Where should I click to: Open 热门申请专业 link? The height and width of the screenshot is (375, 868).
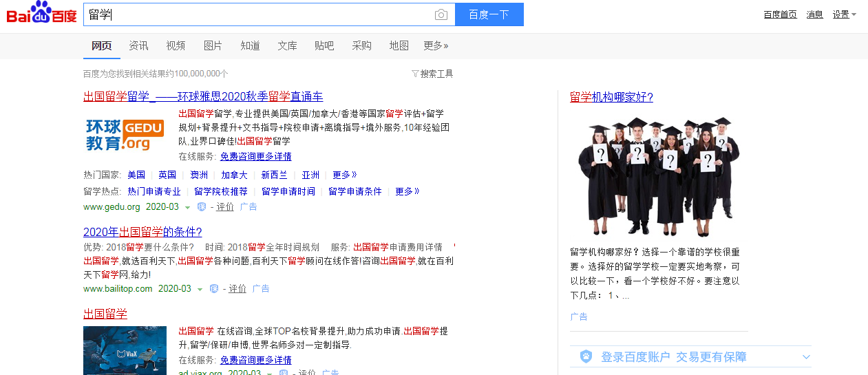154,191
